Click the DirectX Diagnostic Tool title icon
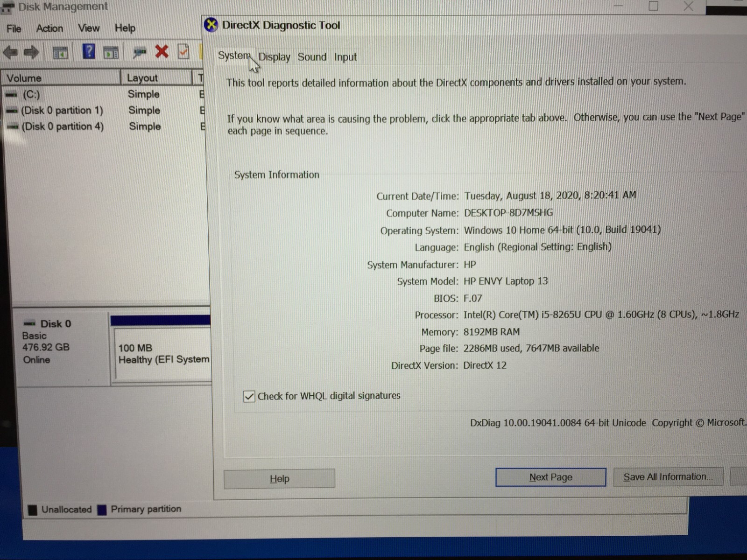 tap(211, 25)
